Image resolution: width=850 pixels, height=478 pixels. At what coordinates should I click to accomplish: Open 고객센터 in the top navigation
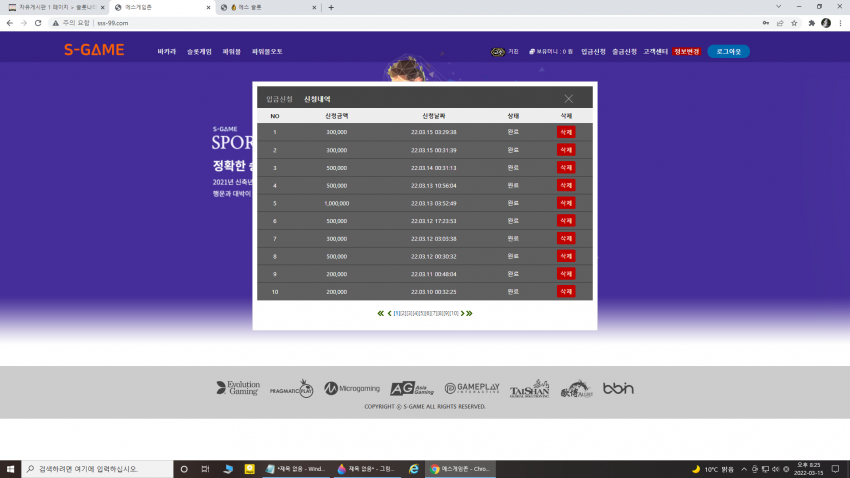655,51
